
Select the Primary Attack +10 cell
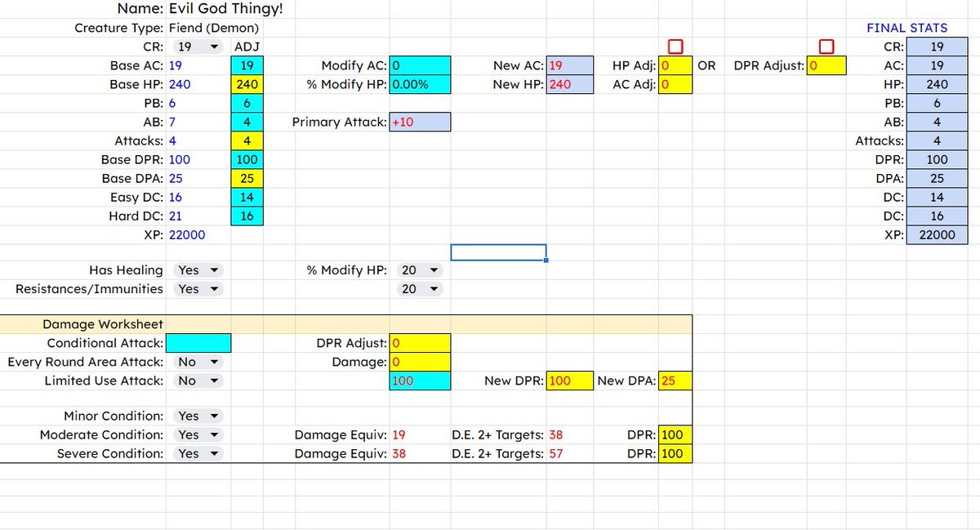420,122
